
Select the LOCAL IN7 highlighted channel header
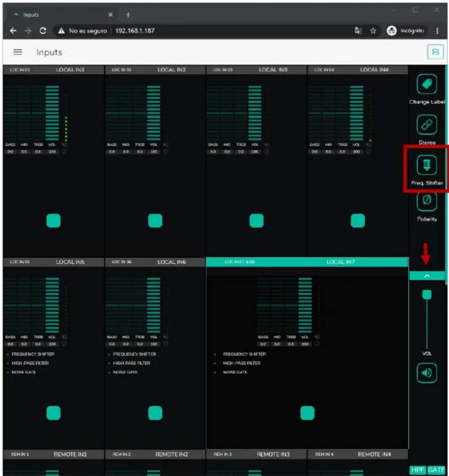(x=307, y=262)
